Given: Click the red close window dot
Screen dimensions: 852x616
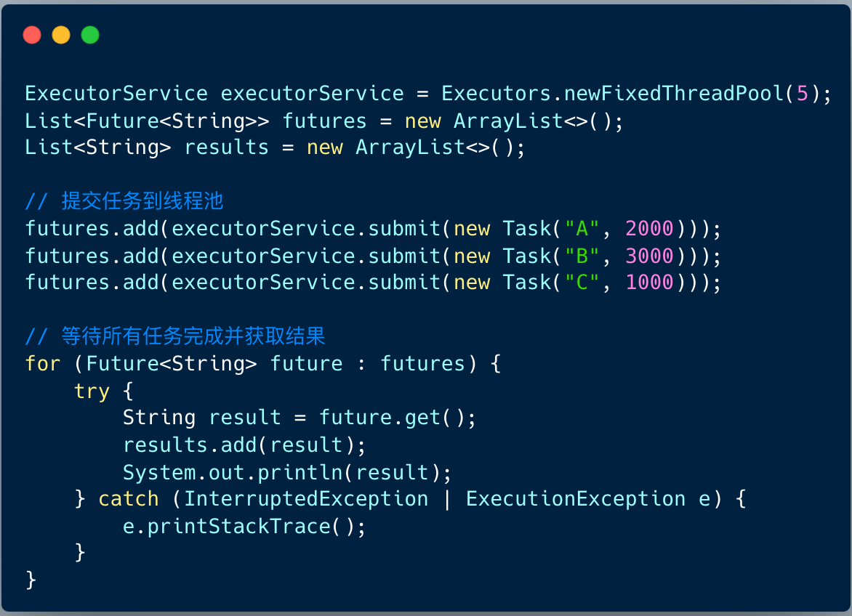Looking at the screenshot, I should pyautogui.click(x=32, y=35).
